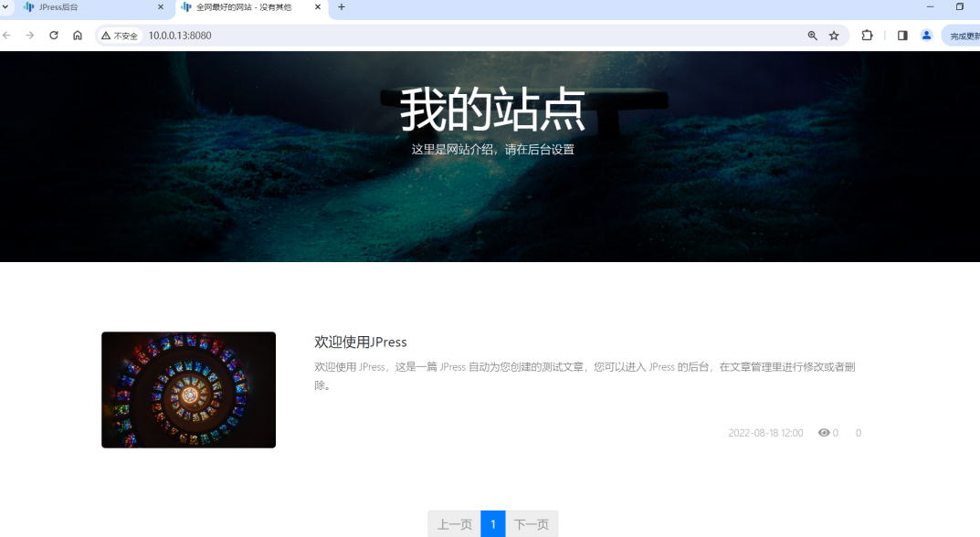The image size is (980, 537).
Task: Toggle the browser side panel icon
Action: click(x=902, y=36)
